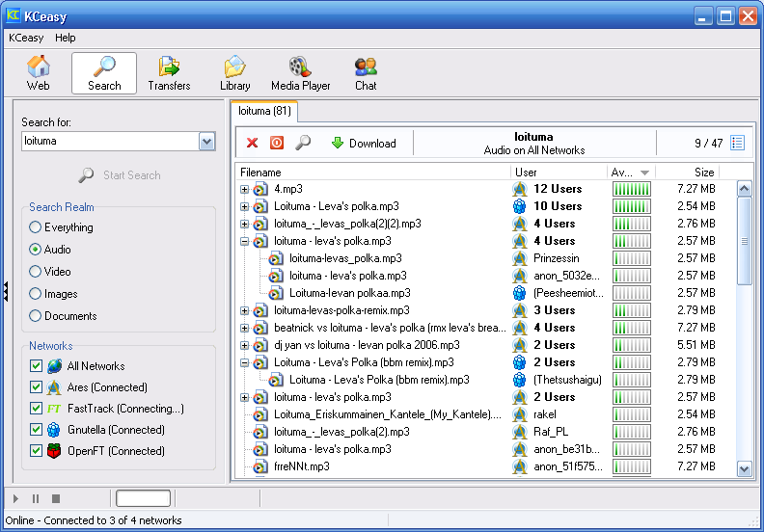This screenshot has height=532, width=764.
Task: Expand the 4.mp3 result group
Action: [x=245, y=189]
